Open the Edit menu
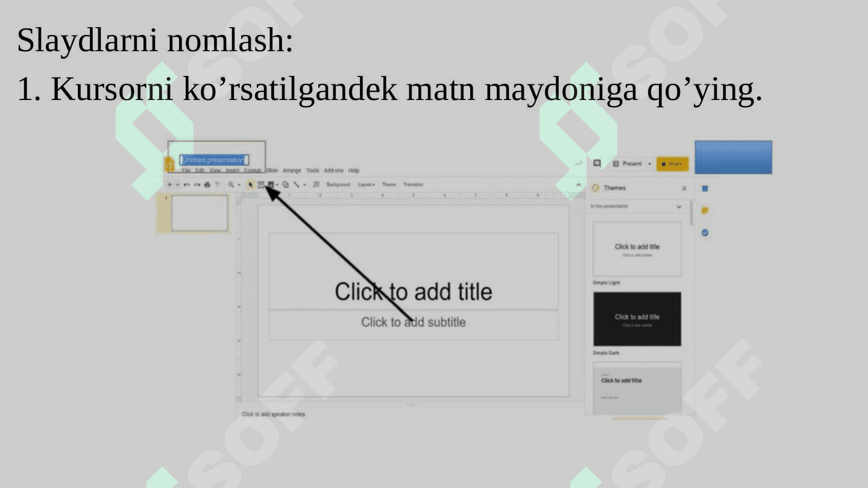 click(200, 170)
